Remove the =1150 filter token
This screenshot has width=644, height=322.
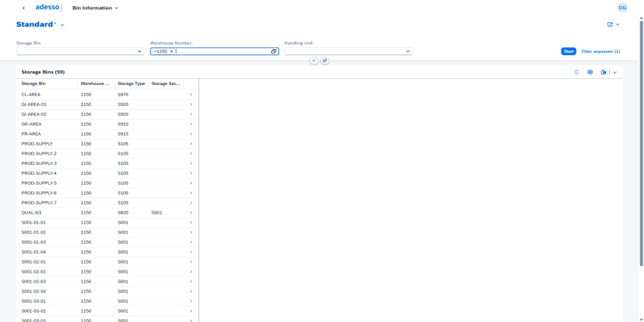point(171,52)
